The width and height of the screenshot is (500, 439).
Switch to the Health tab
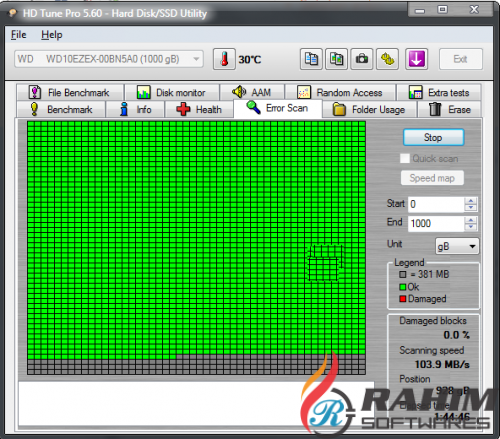coord(199,109)
